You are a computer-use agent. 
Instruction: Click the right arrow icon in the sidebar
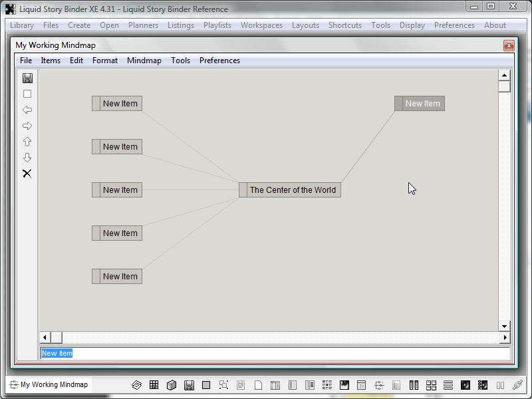point(27,126)
